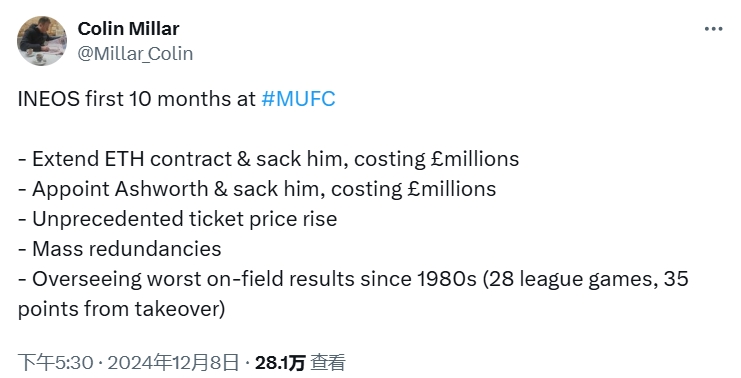The height and width of the screenshot is (378, 741).
Task: Click the 'Mass redundancies' line
Action: (120, 249)
